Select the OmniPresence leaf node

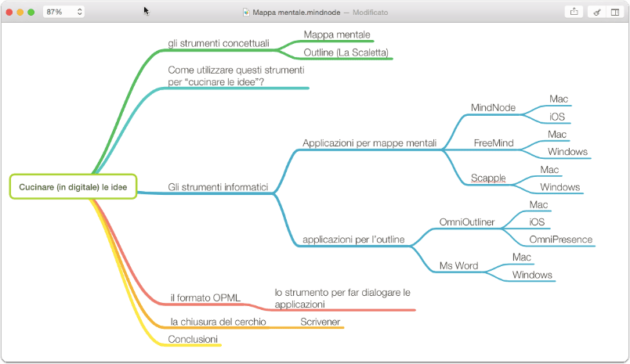[x=561, y=240]
